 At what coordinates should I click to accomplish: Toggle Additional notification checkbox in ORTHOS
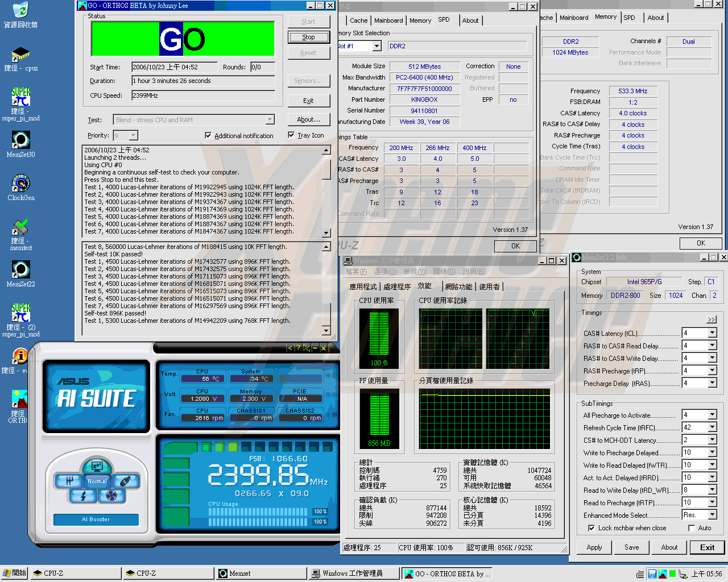(208, 136)
